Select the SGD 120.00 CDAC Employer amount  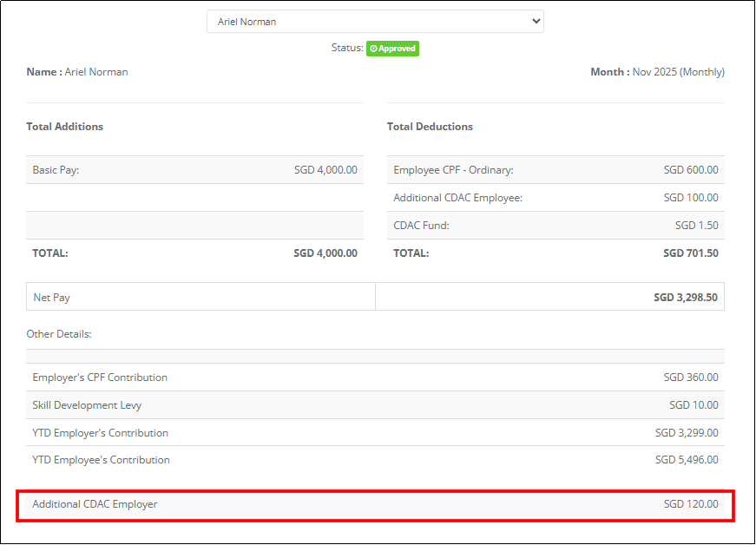pyautogui.click(x=691, y=504)
